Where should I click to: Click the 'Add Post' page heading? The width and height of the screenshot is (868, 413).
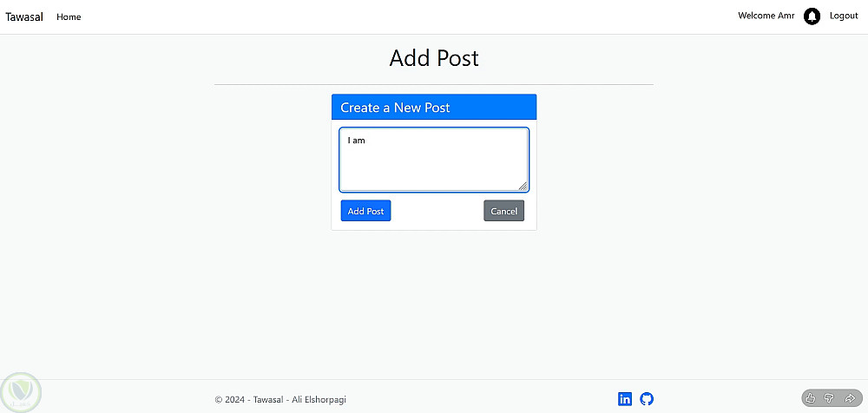(x=434, y=58)
